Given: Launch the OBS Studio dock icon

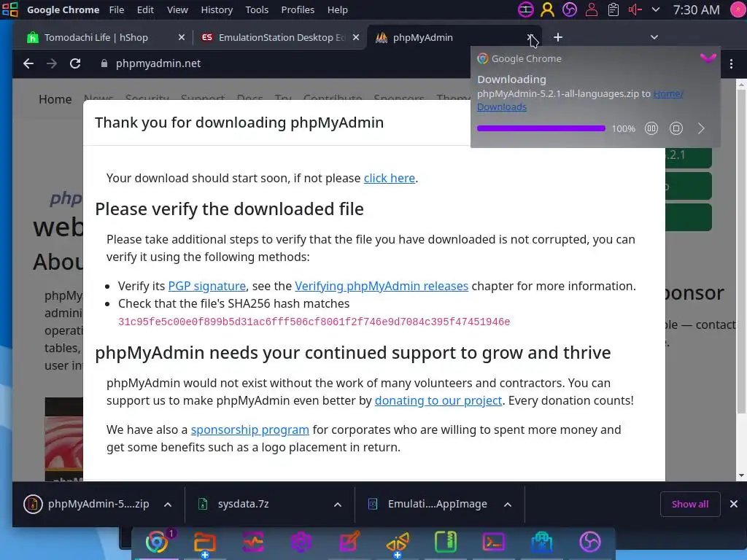Looking at the screenshot, I should click(x=589, y=542).
